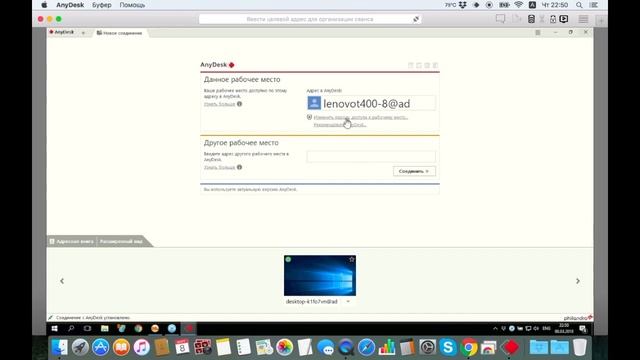Open the Буфер menu
The width and height of the screenshot is (640, 360).
click(x=102, y=5)
